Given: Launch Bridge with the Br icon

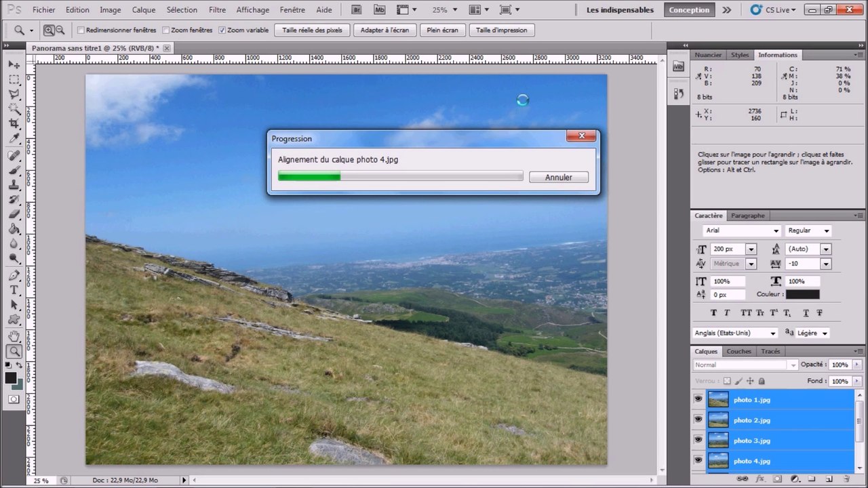Looking at the screenshot, I should (357, 10).
